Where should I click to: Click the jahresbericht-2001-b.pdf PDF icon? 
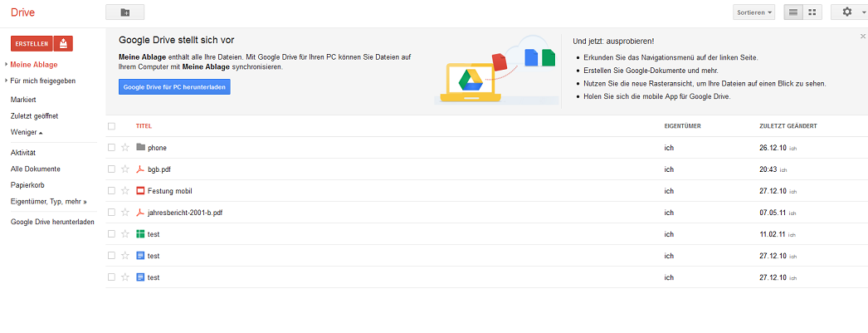pos(140,213)
